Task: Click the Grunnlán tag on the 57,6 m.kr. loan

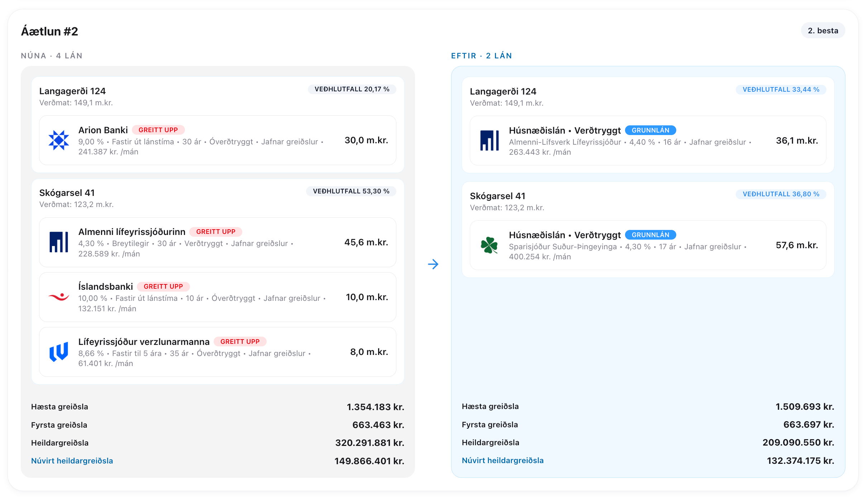Action: pos(650,235)
